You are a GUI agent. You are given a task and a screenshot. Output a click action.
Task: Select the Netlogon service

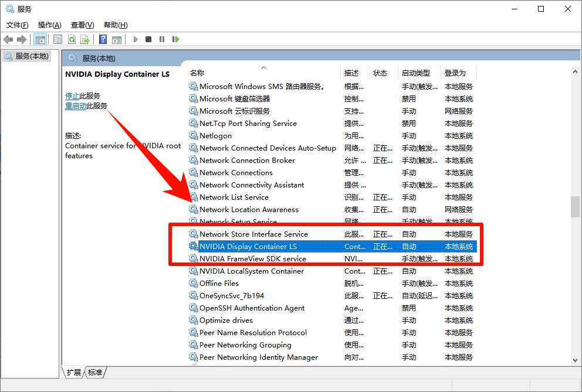click(332, 136)
